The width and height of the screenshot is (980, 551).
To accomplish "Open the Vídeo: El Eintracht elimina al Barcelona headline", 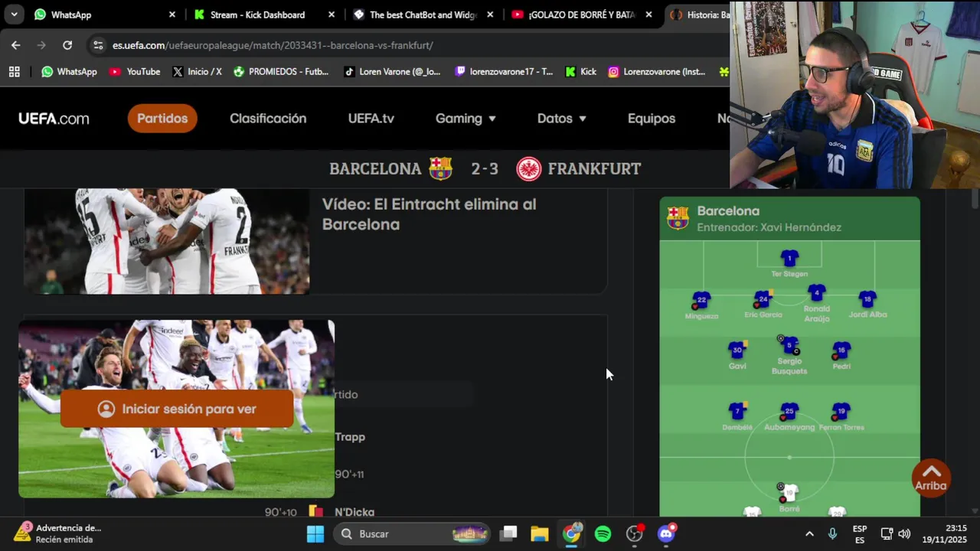I will (429, 214).
